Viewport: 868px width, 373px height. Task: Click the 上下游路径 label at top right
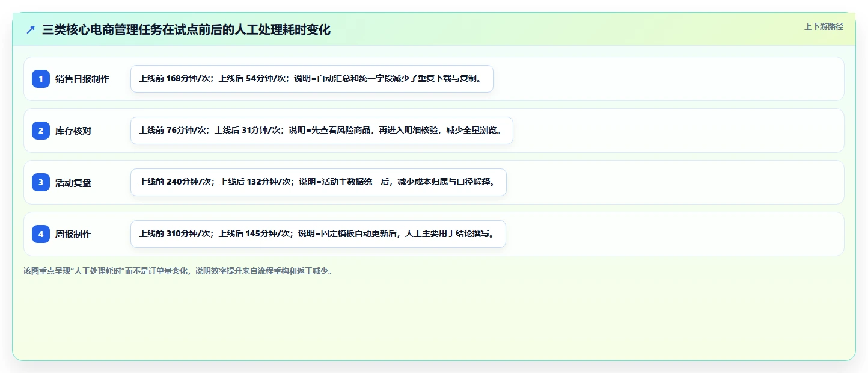(x=824, y=26)
